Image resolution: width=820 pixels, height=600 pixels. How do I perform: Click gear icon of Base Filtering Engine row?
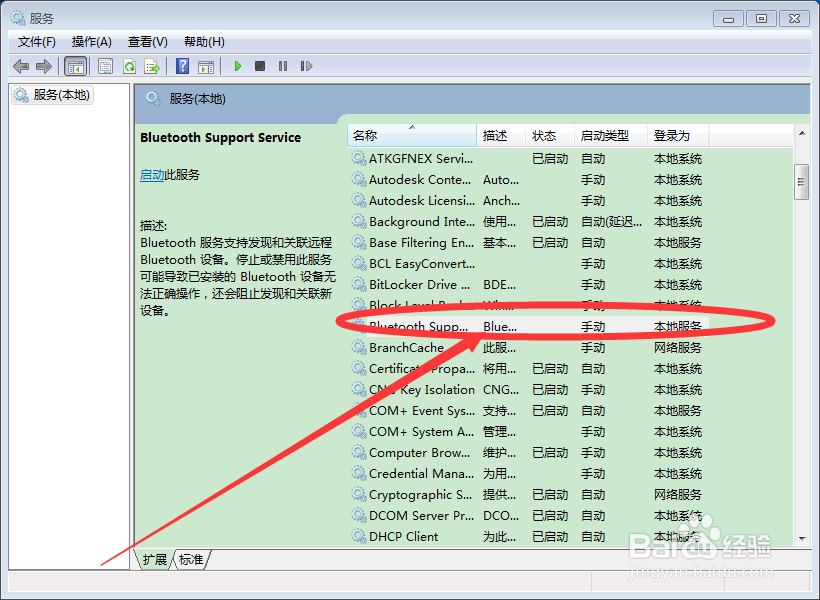click(359, 242)
